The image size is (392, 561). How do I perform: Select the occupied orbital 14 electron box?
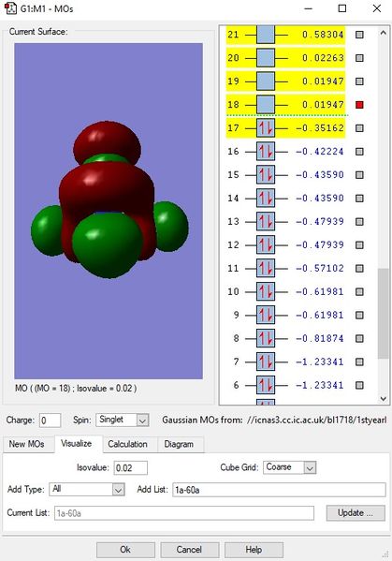(266, 199)
